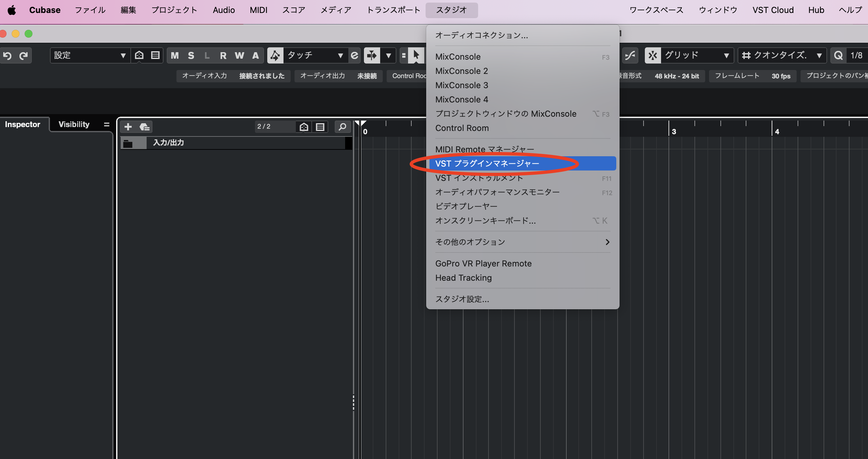Click the Find Tracks magnifier icon
The width and height of the screenshot is (868, 459).
pyautogui.click(x=342, y=127)
